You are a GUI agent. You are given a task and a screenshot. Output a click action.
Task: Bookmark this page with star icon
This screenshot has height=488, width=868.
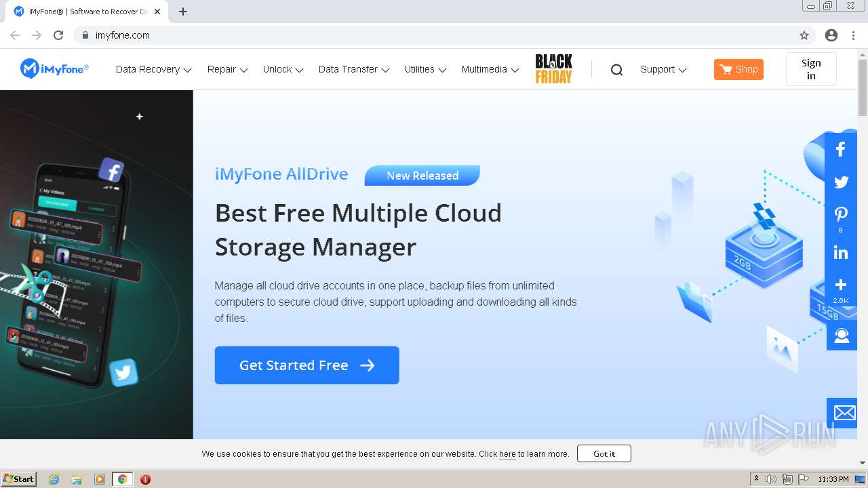(804, 35)
